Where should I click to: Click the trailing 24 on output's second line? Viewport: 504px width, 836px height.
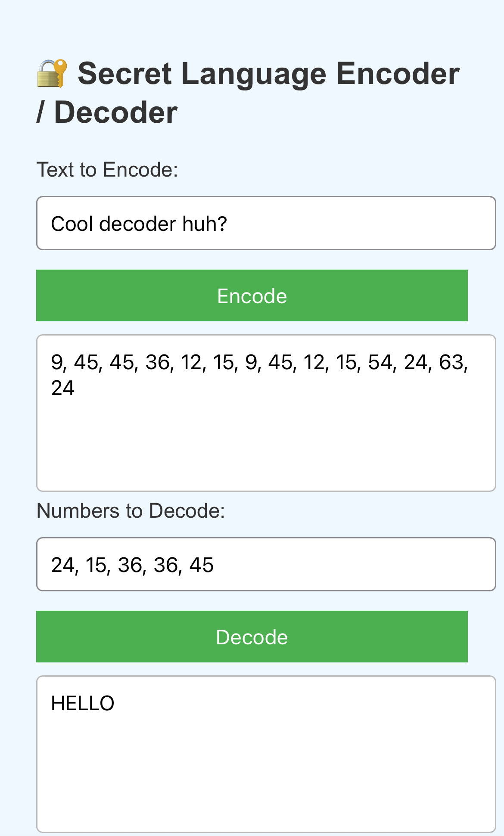tap(63, 388)
